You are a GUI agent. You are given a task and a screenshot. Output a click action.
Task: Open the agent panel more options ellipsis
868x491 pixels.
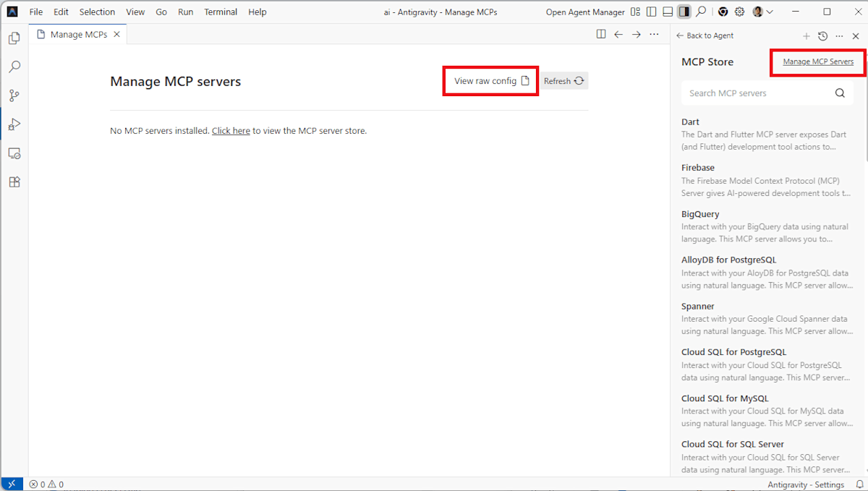[x=839, y=35]
